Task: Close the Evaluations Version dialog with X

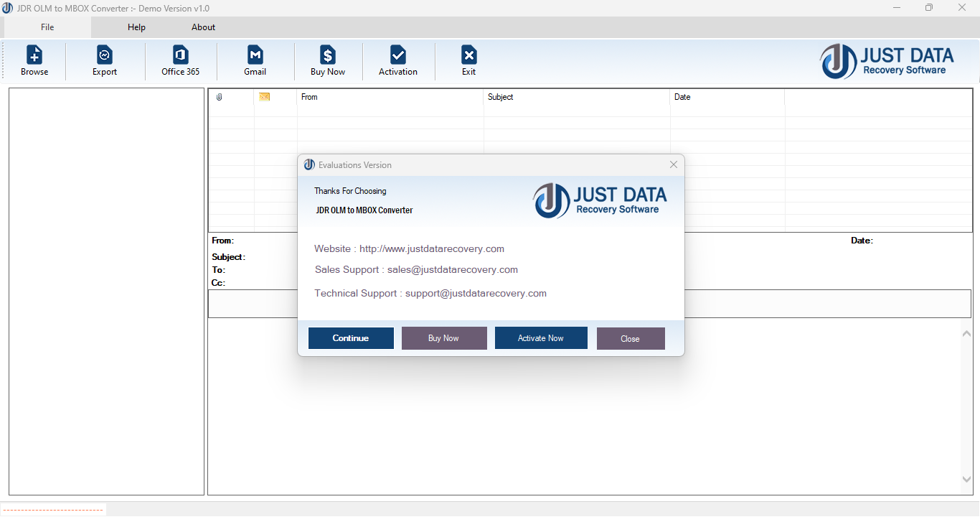Action: 674,164
